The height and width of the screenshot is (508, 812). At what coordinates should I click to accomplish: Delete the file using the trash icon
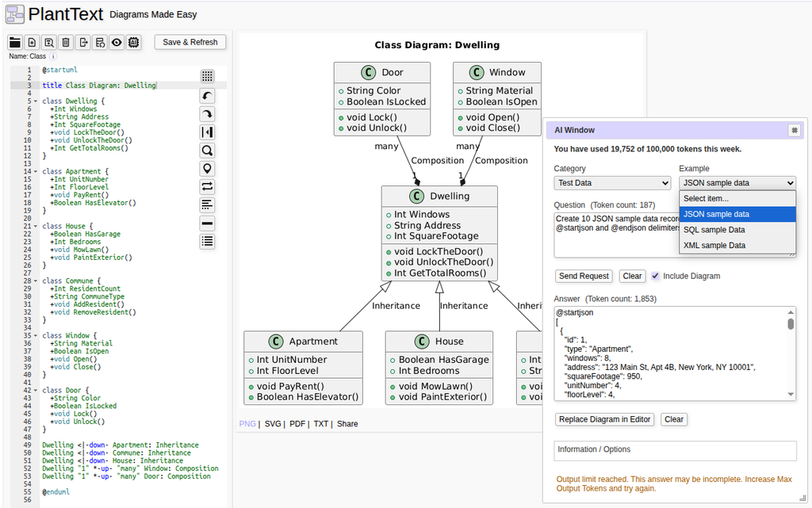[x=66, y=43]
